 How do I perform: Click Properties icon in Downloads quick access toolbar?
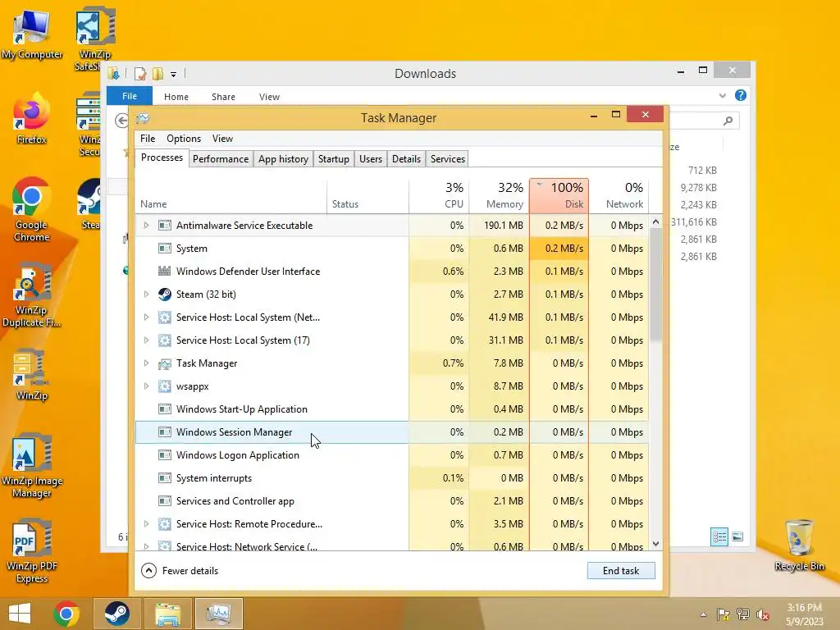140,73
